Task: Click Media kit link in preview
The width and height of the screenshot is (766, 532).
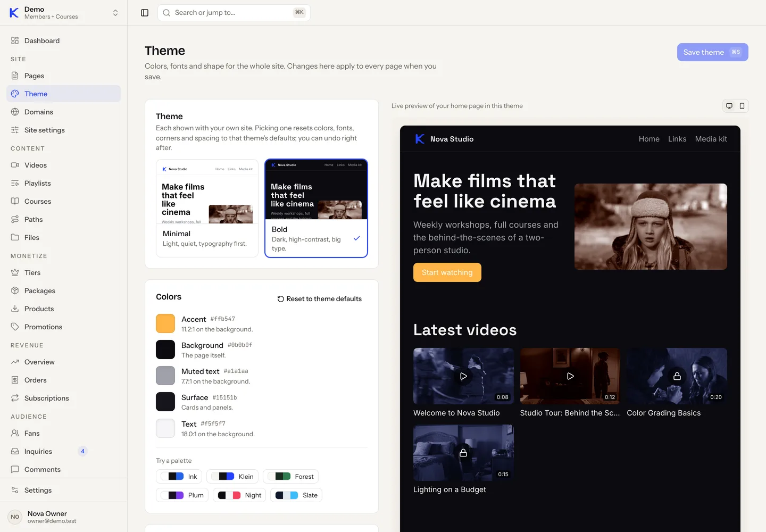Action: coord(711,139)
